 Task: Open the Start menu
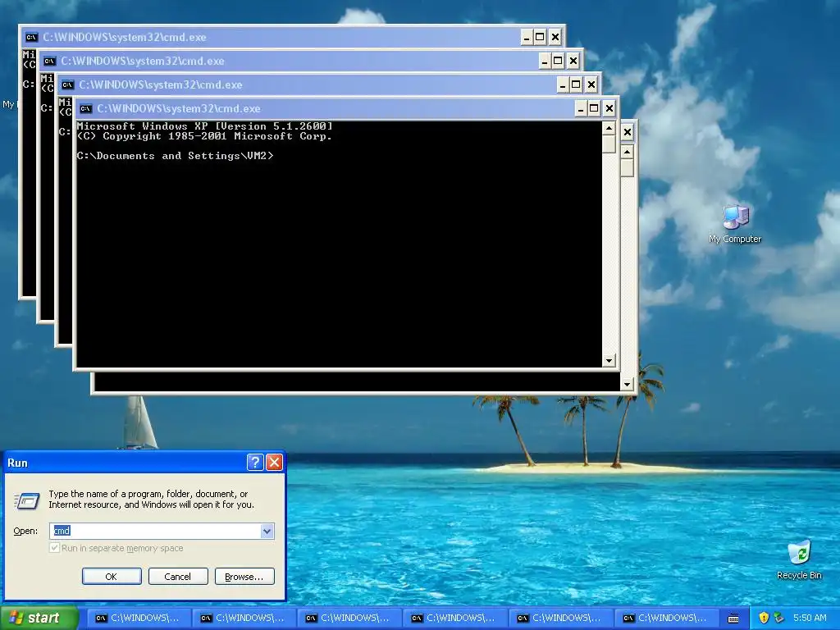pyautogui.click(x=39, y=618)
